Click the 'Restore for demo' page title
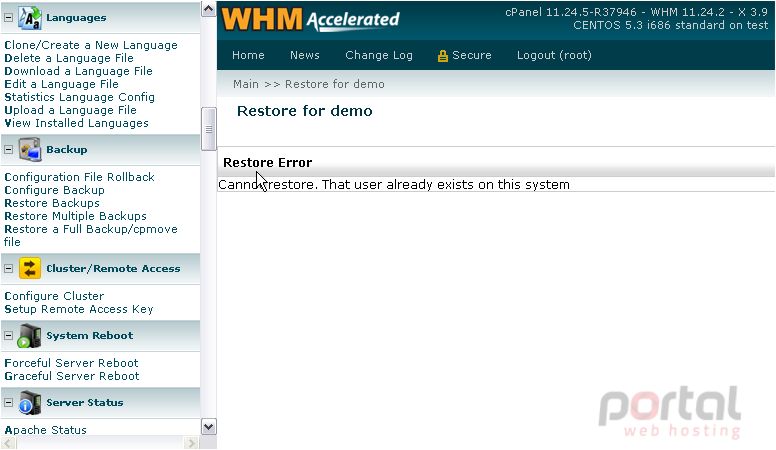Screen dimensions: 776x450 [305, 111]
